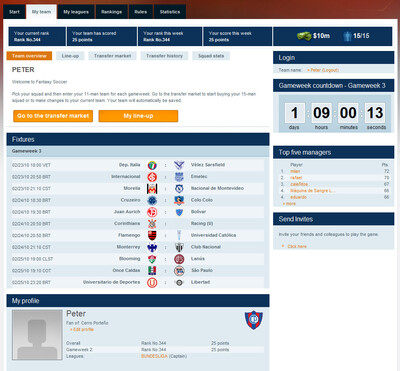This screenshot has width=400, height=371.
Task: Select the Colo Colo team crest
Action: 179,200
